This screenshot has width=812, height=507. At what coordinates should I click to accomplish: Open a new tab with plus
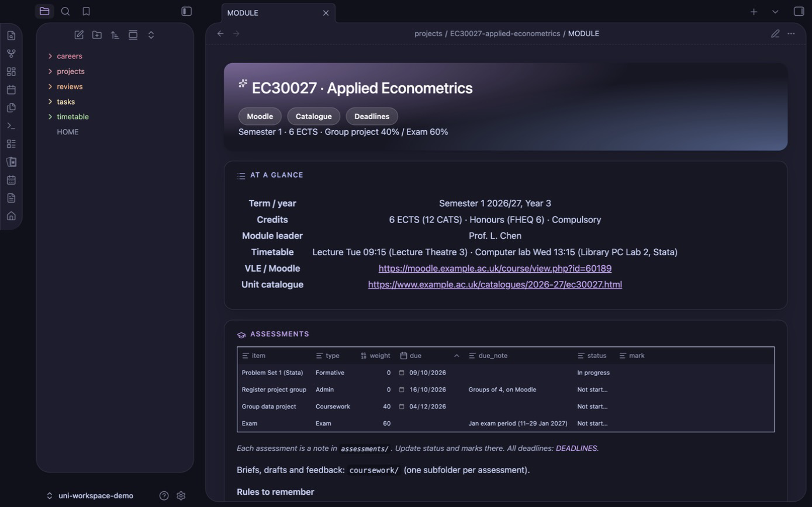pos(754,12)
